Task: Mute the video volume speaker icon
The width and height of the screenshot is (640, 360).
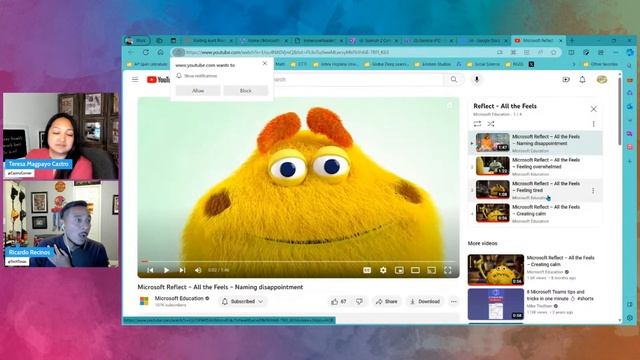Action: 198,270
